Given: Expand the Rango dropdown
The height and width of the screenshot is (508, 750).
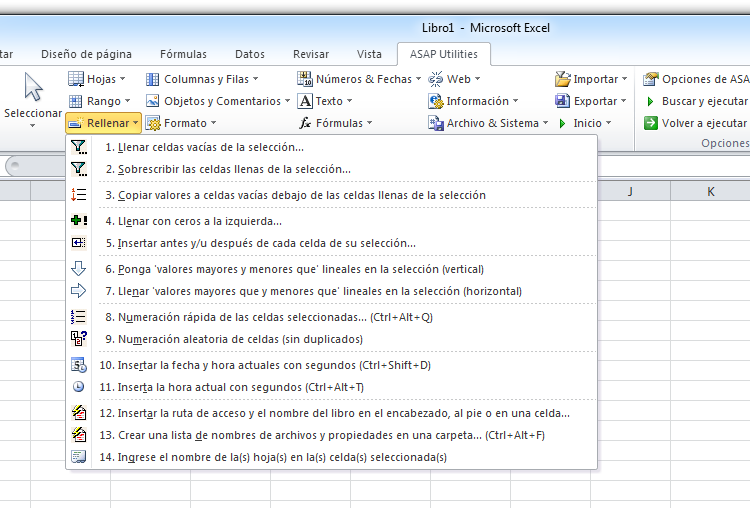Looking at the screenshot, I should [127, 101].
